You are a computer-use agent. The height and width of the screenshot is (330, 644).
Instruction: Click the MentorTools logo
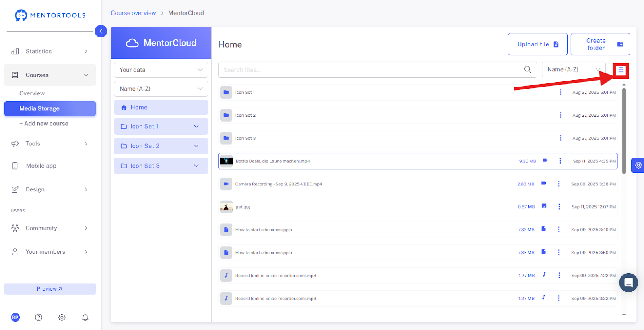[50, 15]
